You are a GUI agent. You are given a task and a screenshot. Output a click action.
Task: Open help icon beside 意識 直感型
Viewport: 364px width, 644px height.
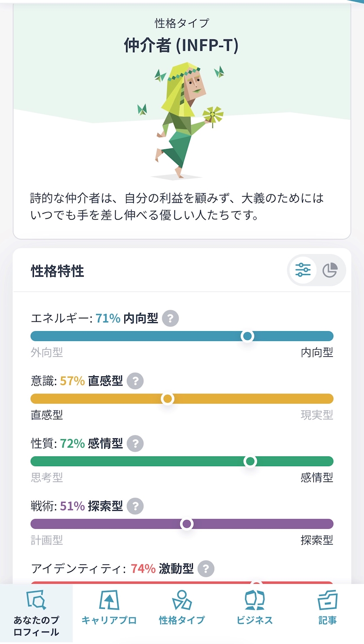(135, 381)
